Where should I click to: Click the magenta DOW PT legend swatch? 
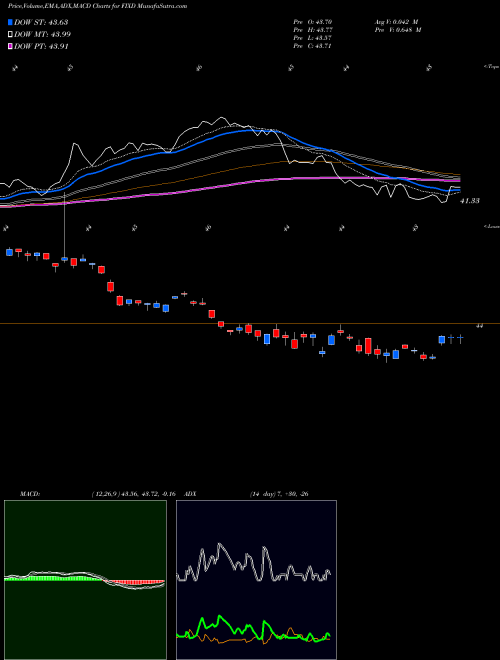10,47
